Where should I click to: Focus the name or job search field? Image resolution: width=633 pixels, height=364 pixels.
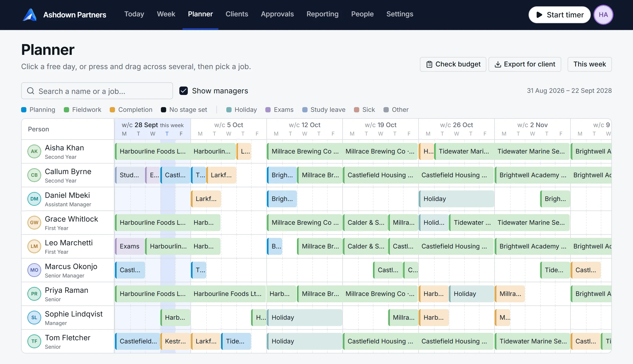[x=97, y=91]
